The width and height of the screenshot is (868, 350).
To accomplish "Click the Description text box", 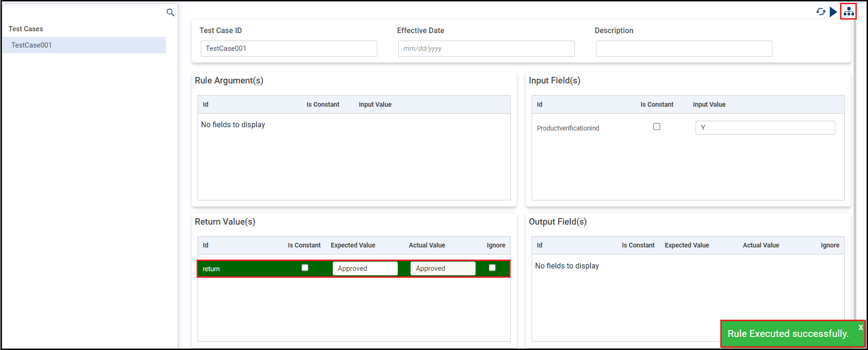I will [x=683, y=48].
